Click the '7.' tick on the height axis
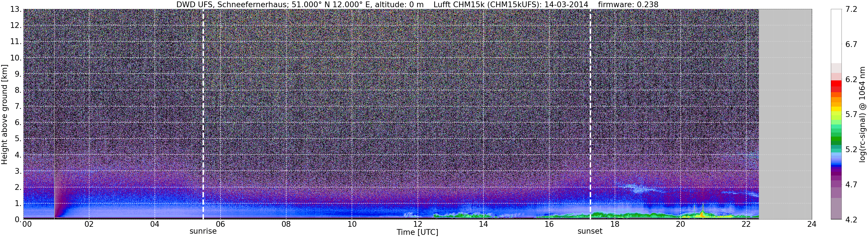This screenshot has width=868, height=238. tap(18, 107)
